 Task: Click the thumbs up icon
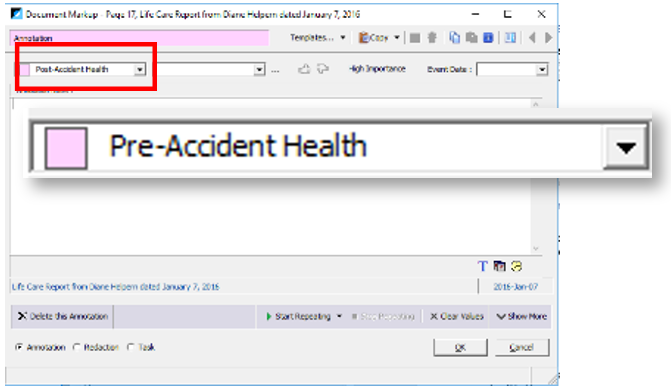coord(304,68)
